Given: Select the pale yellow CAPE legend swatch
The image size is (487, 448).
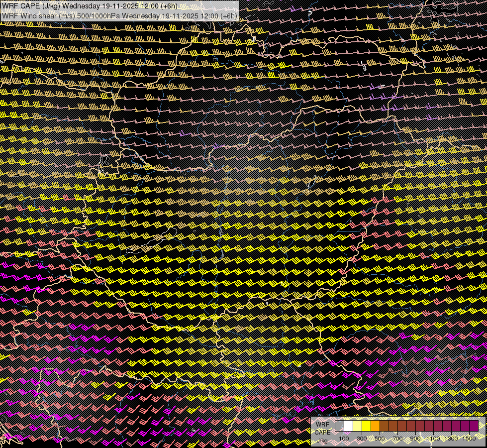Looking at the screenshot, I should coord(357,426).
